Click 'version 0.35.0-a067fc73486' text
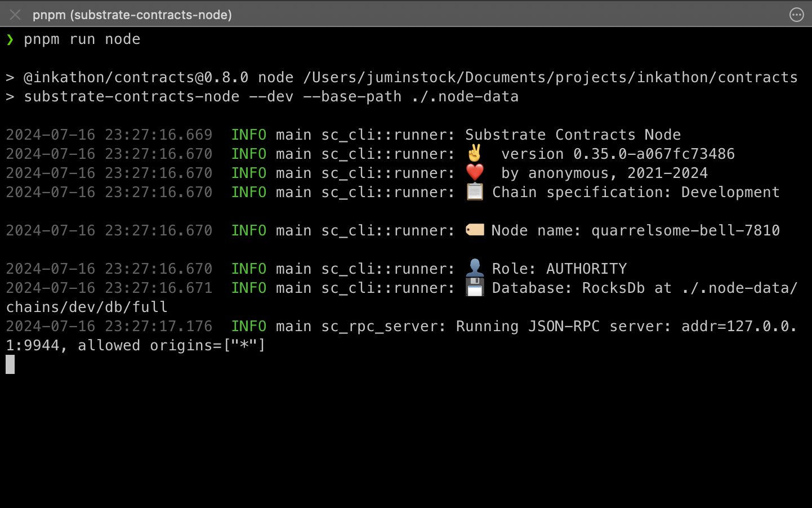Viewport: 812px width, 508px height. [618, 154]
